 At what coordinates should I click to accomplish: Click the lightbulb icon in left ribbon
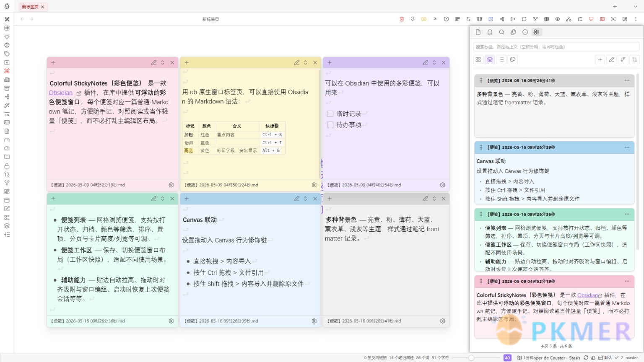(x=7, y=36)
